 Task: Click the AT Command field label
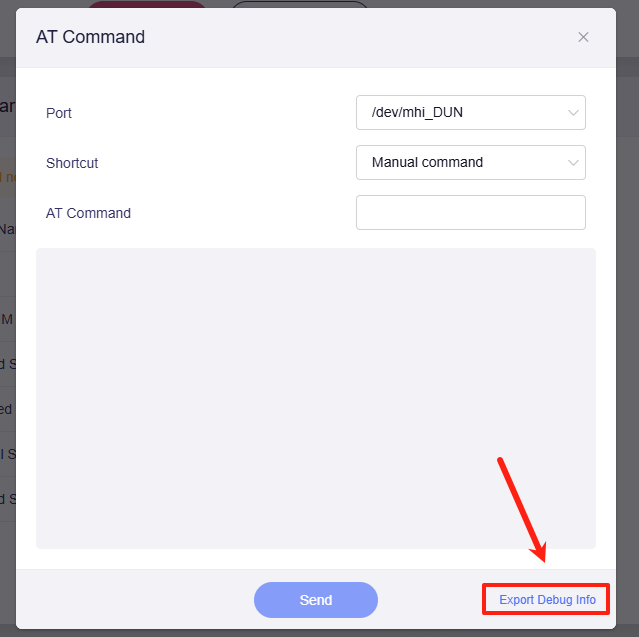88,213
